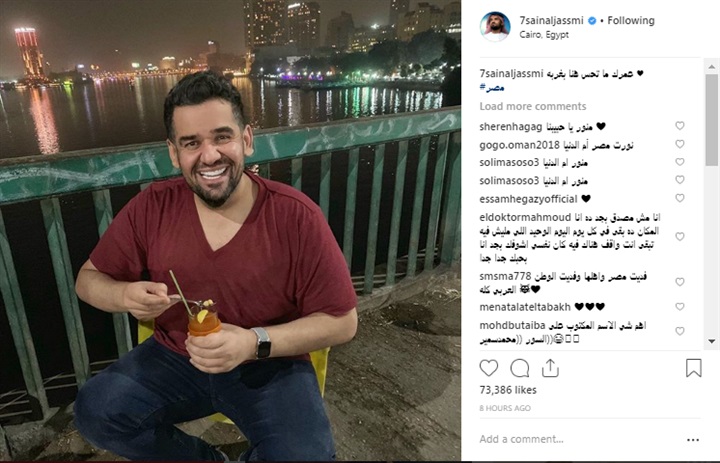
Task: Open 7sainaljassmi profile avatar
Action: pos(495,27)
